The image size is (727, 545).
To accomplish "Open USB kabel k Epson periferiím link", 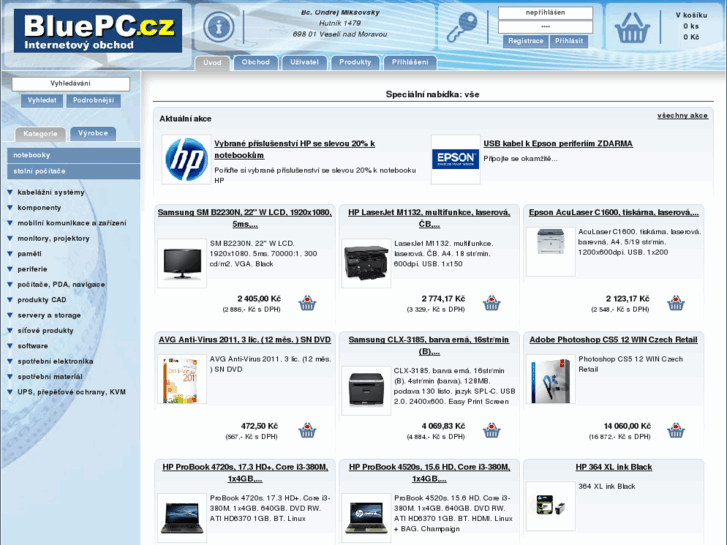I will click(558, 144).
